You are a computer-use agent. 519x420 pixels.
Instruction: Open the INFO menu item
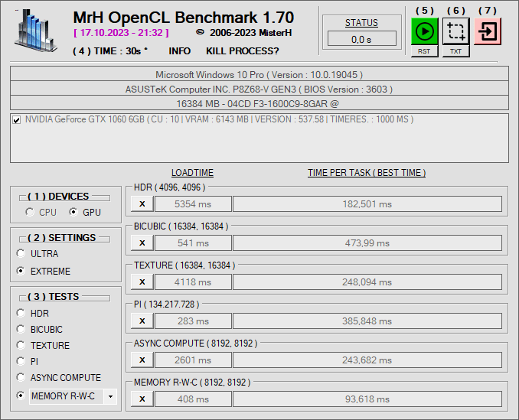click(x=179, y=51)
